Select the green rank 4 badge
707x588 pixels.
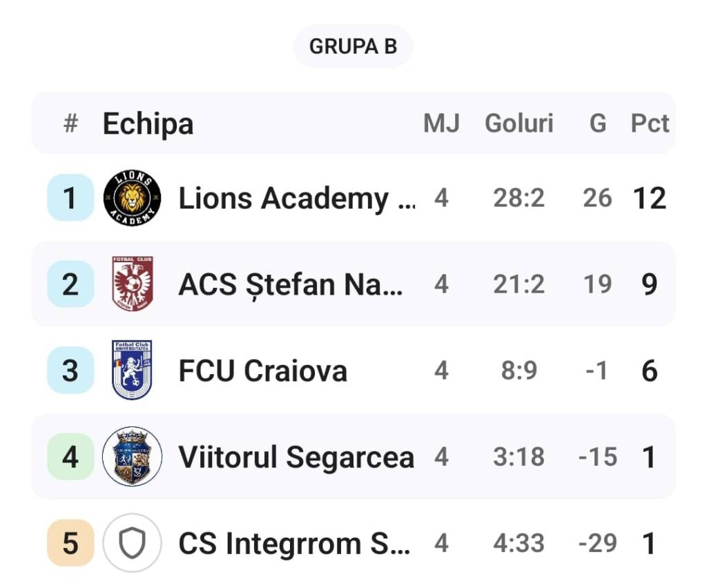(70, 456)
